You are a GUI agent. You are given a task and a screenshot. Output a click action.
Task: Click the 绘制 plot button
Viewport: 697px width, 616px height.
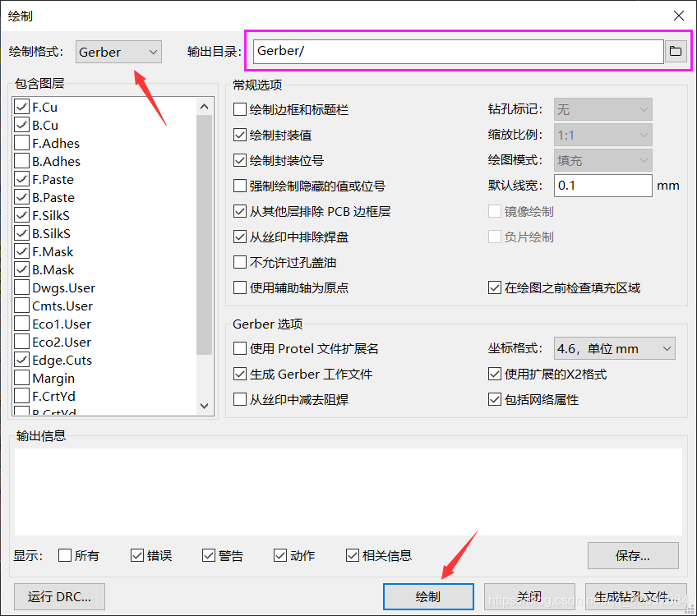point(428,596)
